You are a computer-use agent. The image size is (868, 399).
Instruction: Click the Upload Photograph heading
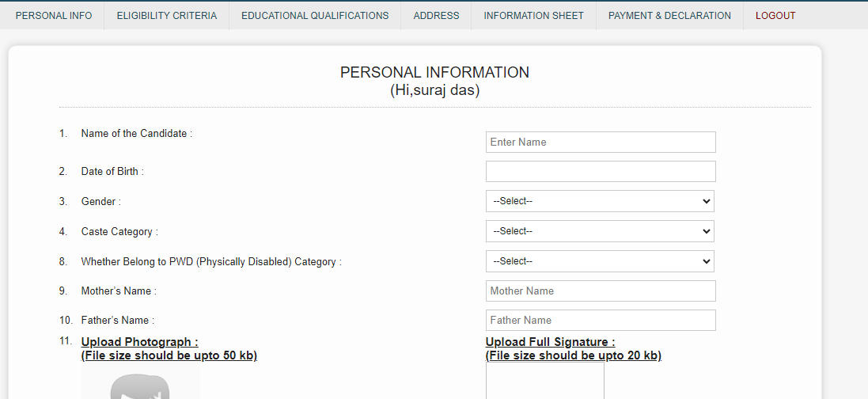click(x=139, y=342)
